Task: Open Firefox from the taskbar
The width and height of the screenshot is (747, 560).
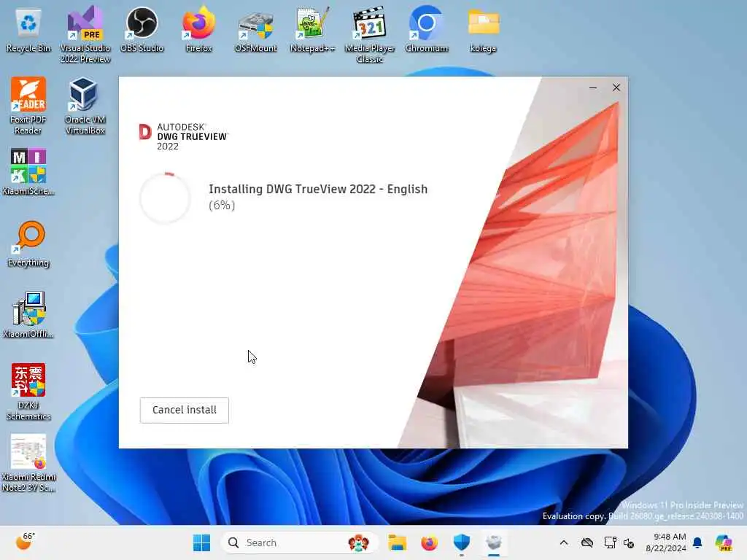Action: pos(429,542)
